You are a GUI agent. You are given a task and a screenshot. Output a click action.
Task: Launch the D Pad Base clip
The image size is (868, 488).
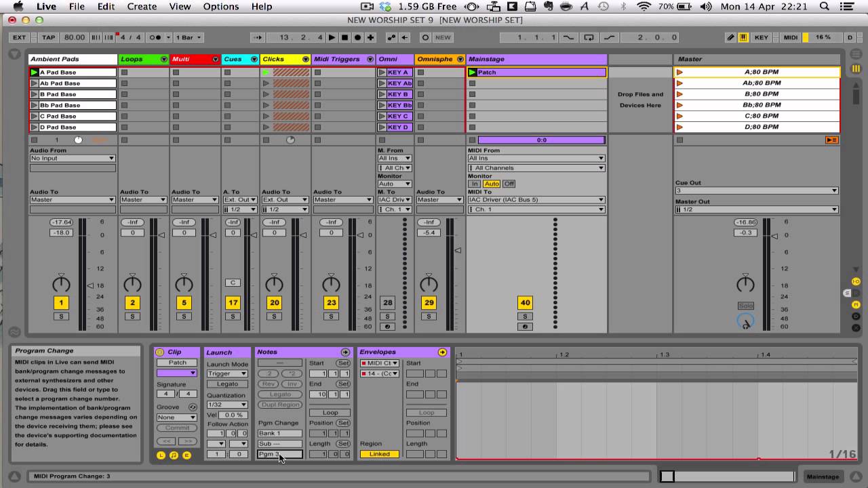tap(34, 127)
